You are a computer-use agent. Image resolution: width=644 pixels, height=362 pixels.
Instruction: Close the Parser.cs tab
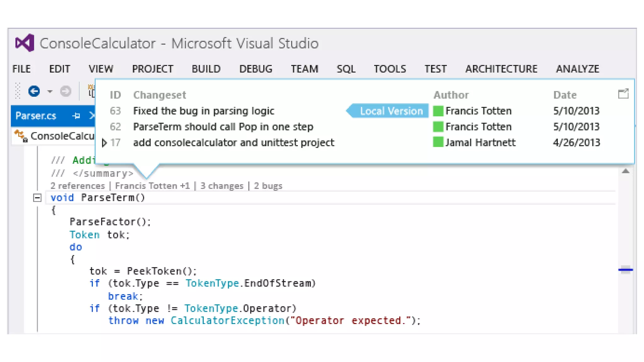[92, 116]
